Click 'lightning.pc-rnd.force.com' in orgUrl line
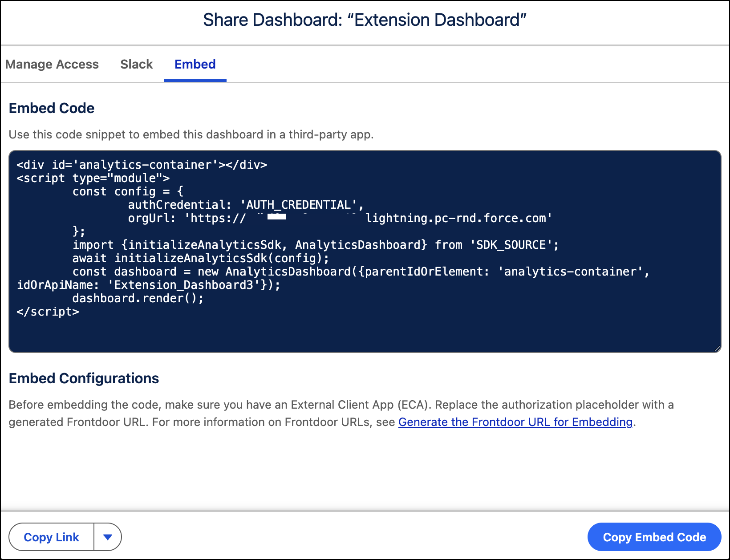 point(456,218)
